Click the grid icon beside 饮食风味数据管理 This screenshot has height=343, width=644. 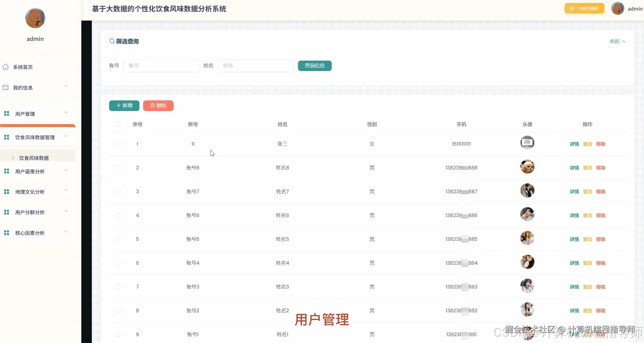[x=6, y=137]
